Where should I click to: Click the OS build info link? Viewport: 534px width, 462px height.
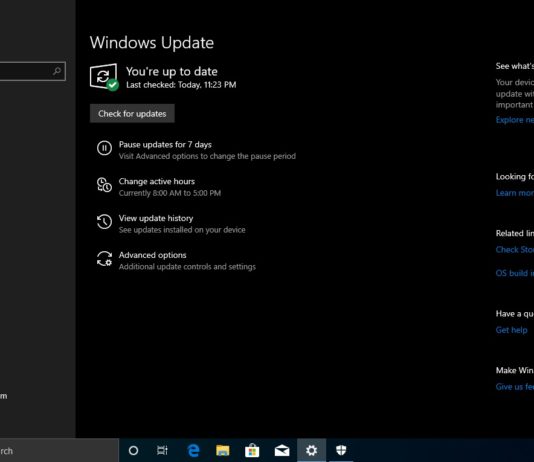click(x=515, y=273)
